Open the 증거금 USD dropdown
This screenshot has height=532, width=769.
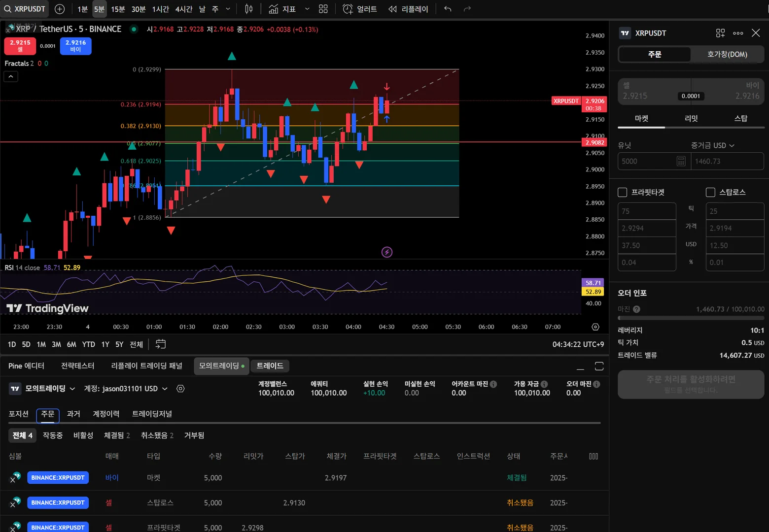tap(713, 145)
